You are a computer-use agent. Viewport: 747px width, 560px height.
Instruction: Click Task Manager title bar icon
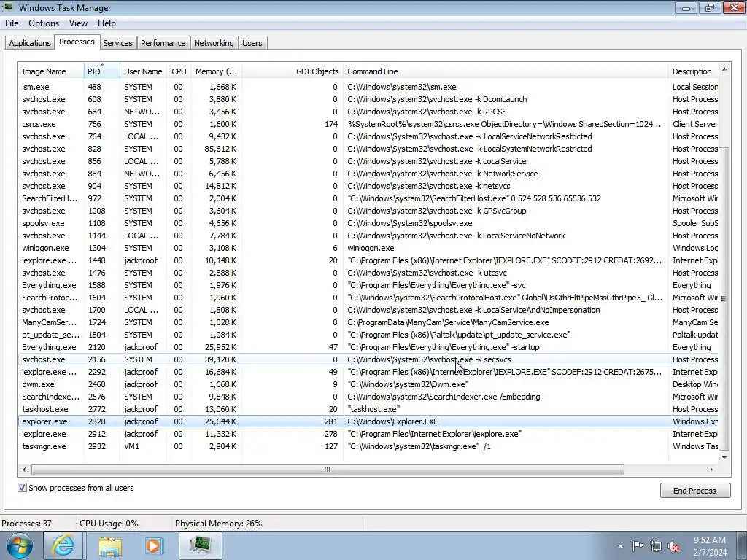(8, 7)
